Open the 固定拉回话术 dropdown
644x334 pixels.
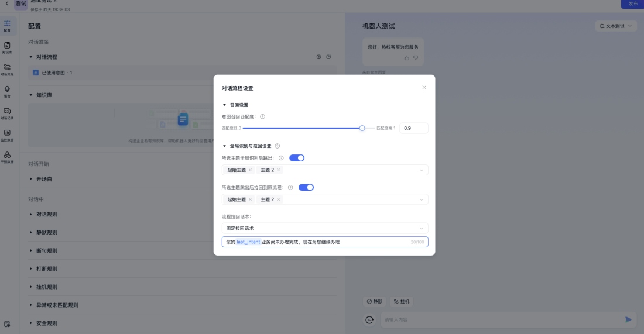tap(325, 228)
